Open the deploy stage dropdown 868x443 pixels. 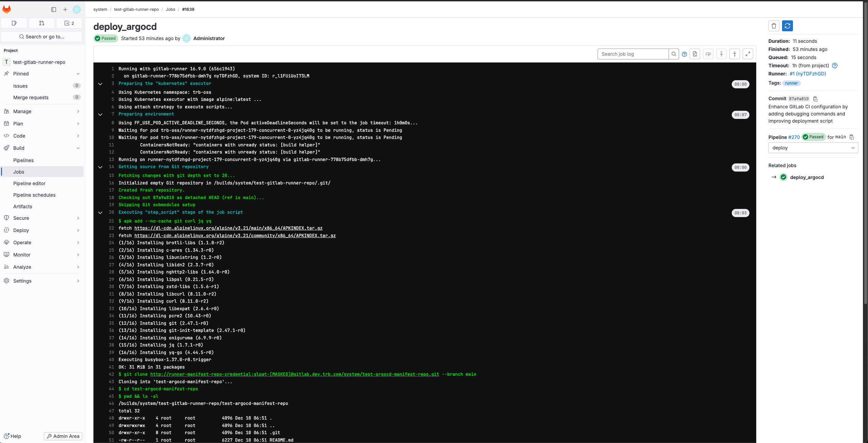813,148
